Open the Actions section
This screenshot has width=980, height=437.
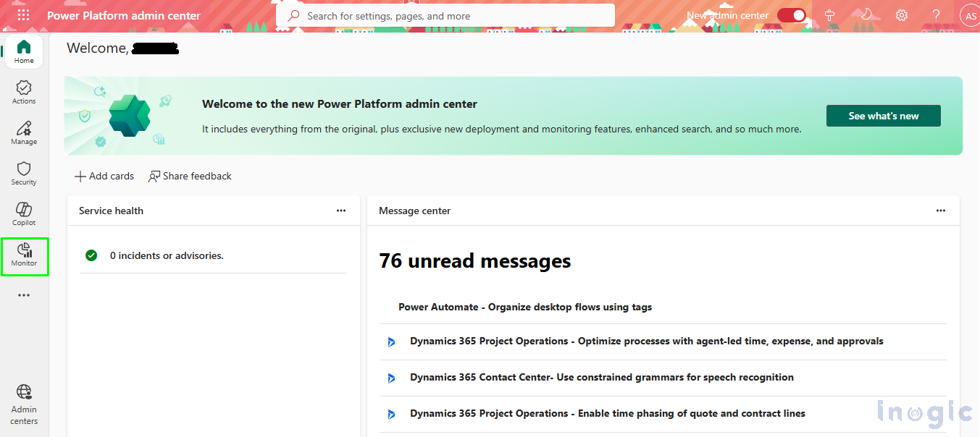pos(23,92)
